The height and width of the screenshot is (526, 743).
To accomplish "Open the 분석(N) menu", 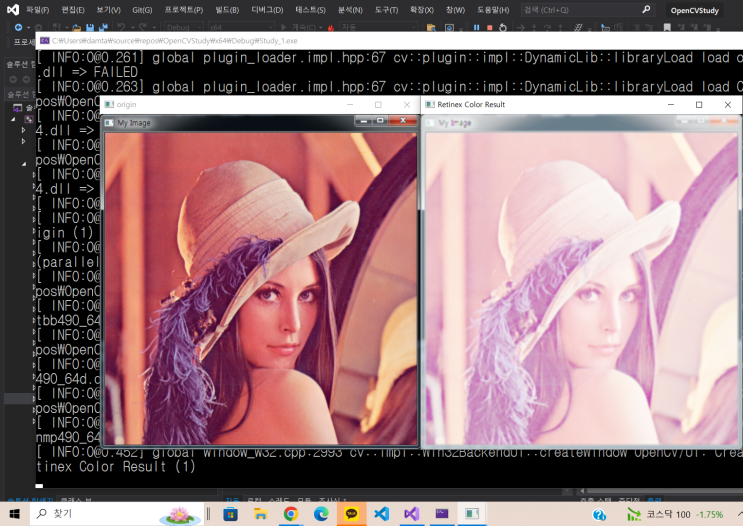I will click(x=350, y=9).
